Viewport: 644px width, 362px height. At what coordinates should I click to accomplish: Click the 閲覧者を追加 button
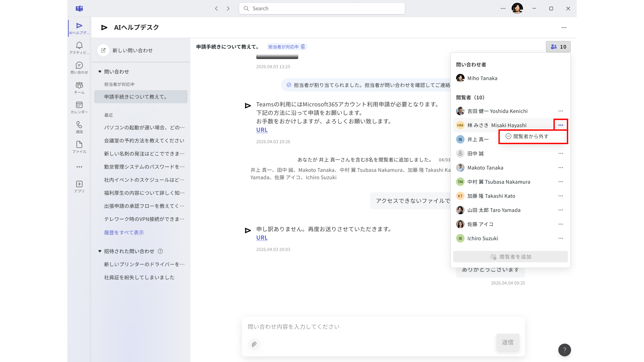(510, 257)
